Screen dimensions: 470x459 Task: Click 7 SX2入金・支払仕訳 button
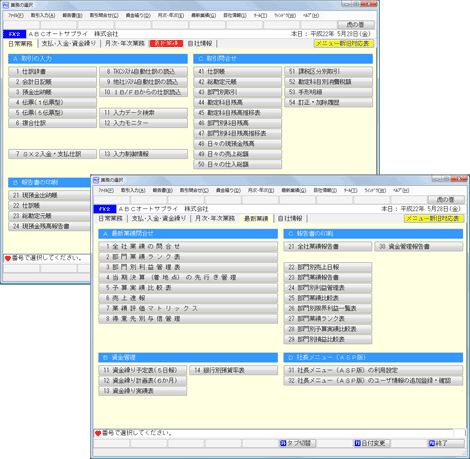(x=53, y=154)
